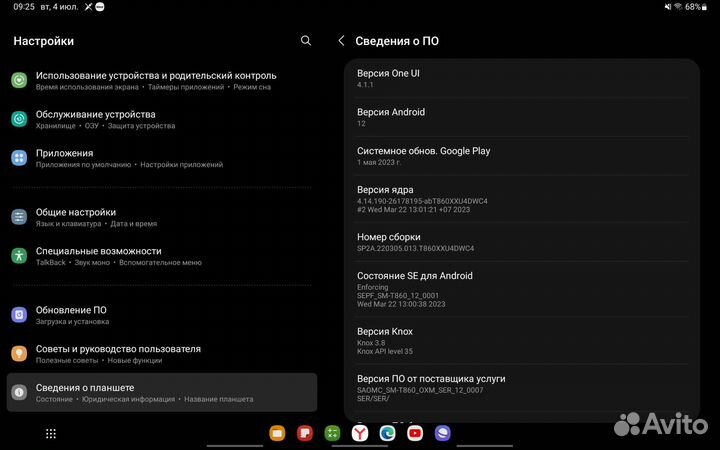Open Samsung Internet from taskbar

point(442,433)
